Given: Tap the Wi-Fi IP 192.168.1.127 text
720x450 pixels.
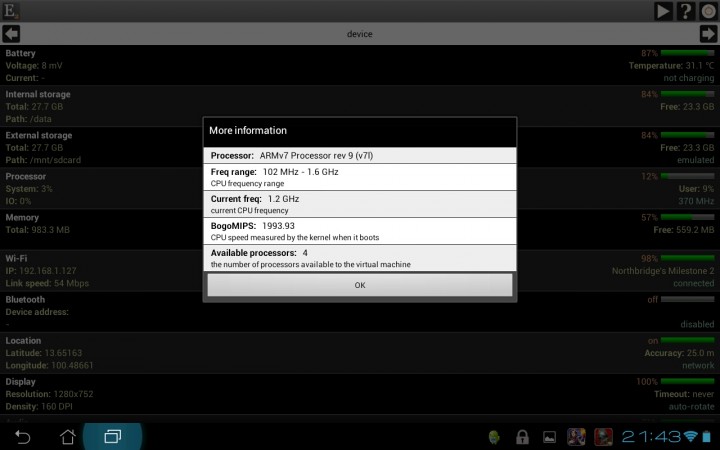Looking at the screenshot, I should 41,271.
